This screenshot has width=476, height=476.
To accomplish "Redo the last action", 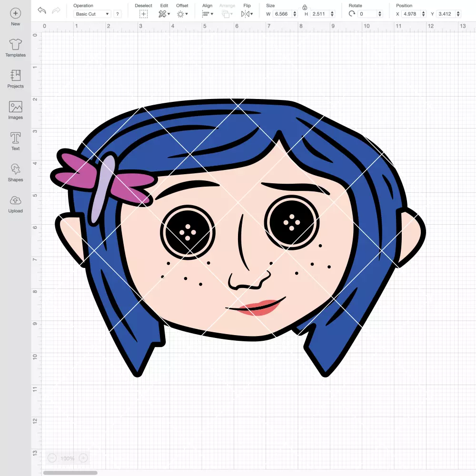I will tap(56, 10).
